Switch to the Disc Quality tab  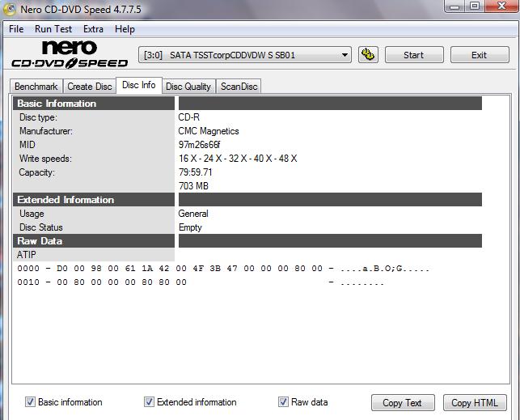[188, 87]
